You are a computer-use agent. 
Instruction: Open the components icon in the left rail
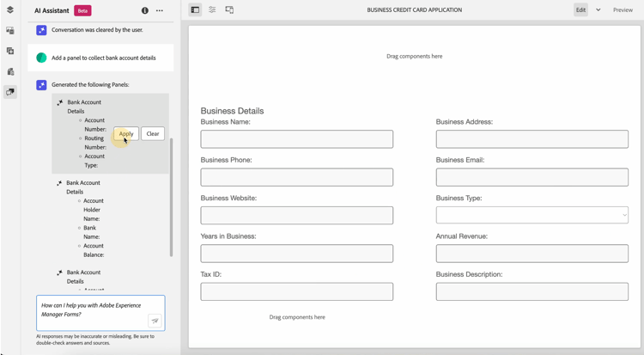10,51
